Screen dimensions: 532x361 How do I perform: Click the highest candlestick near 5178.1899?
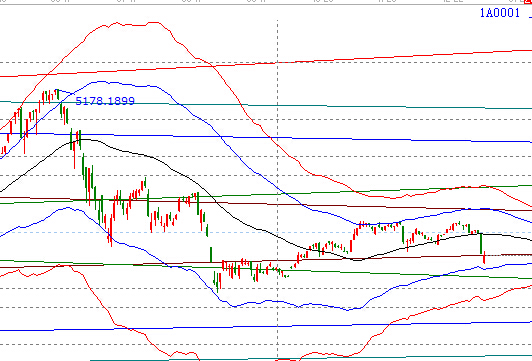tap(57, 94)
